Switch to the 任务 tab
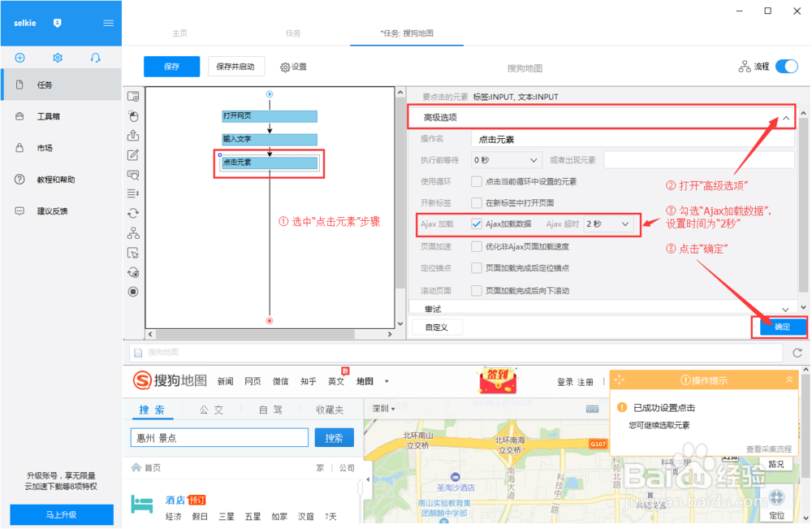This screenshot has height=529, width=812. click(293, 33)
